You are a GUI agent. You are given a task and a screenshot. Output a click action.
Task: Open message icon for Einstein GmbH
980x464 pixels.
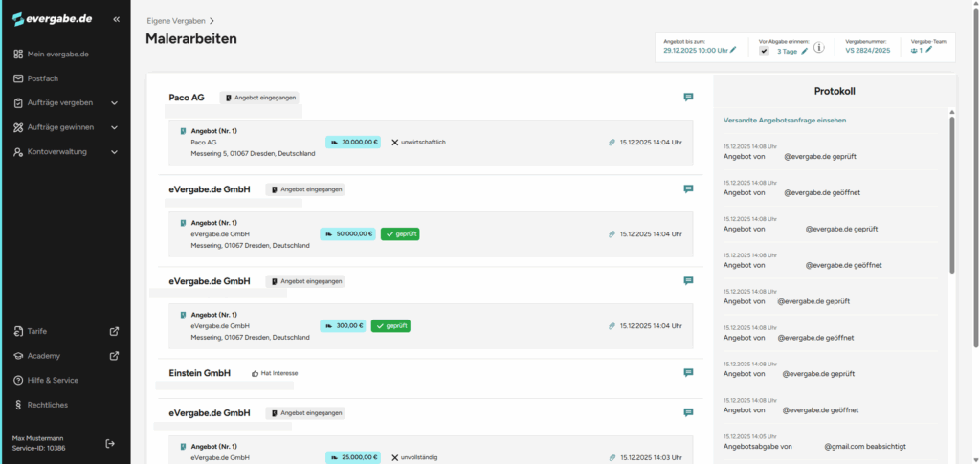pyautogui.click(x=688, y=372)
